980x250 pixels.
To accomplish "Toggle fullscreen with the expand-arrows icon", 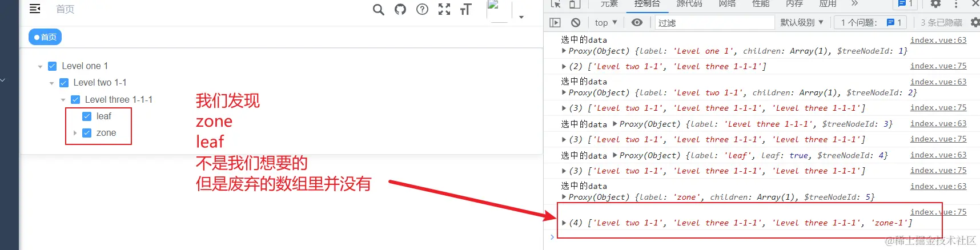I will click(444, 9).
